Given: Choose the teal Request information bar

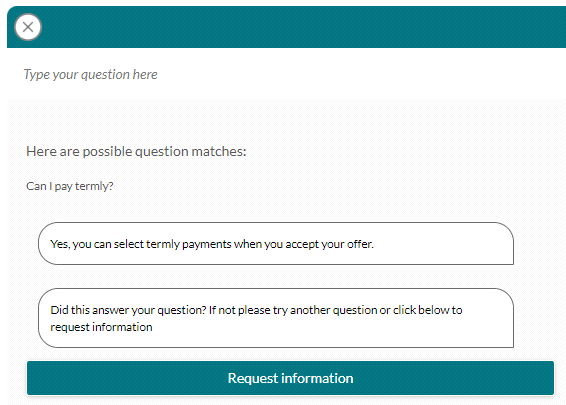Looking at the screenshot, I should point(290,378).
